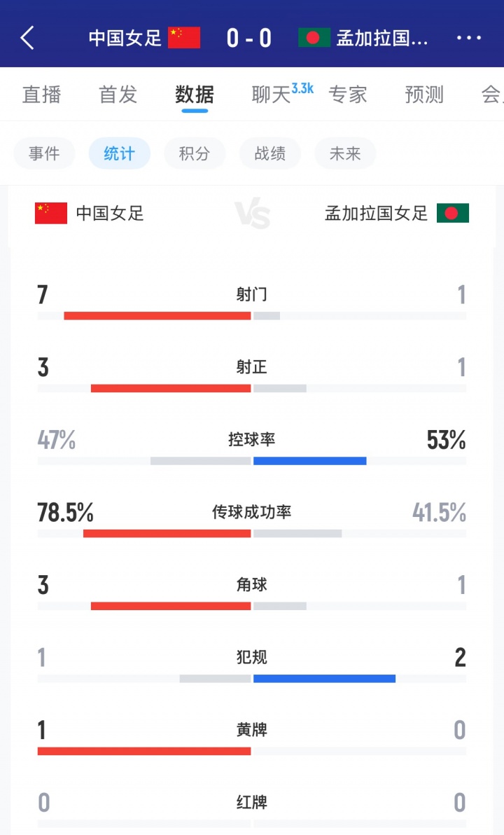The height and width of the screenshot is (835, 504).
Task: Tap the 0 - 0 match score
Action: pyautogui.click(x=248, y=38)
